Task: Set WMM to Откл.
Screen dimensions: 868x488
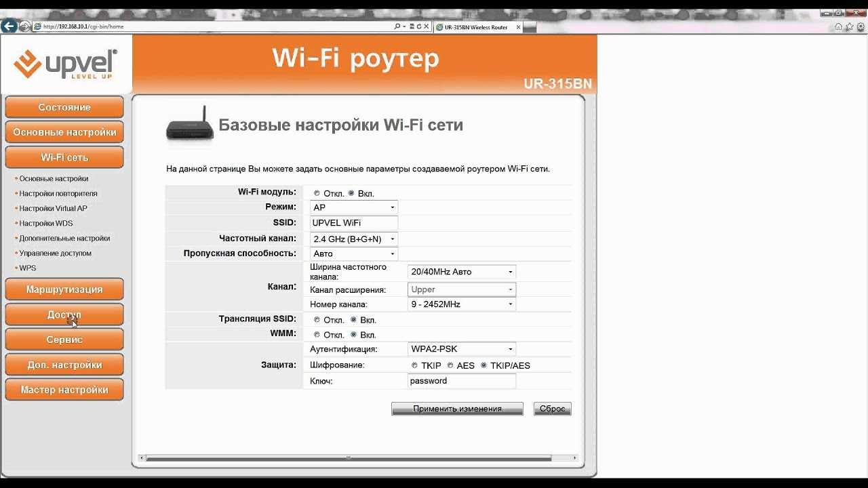Action: [x=317, y=335]
